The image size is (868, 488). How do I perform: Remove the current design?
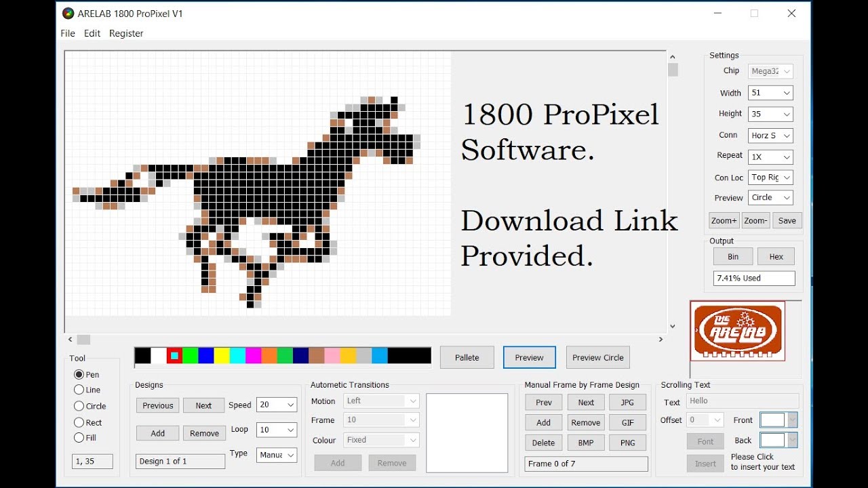click(204, 433)
